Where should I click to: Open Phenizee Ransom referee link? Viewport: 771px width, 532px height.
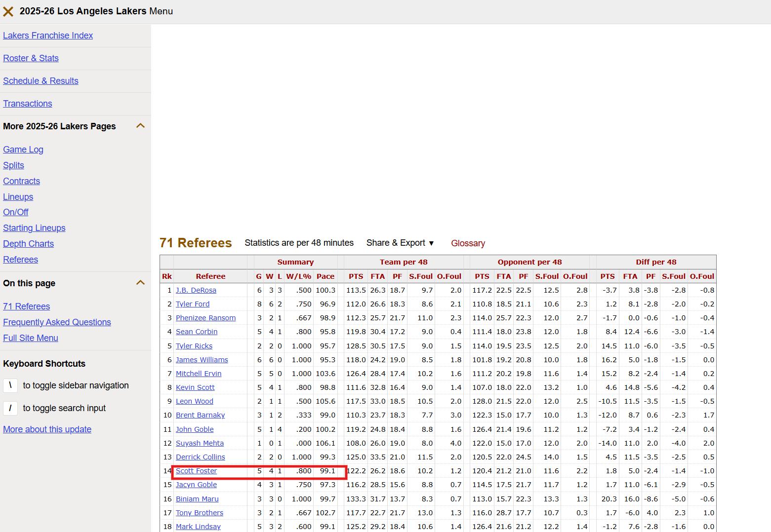[x=205, y=318]
